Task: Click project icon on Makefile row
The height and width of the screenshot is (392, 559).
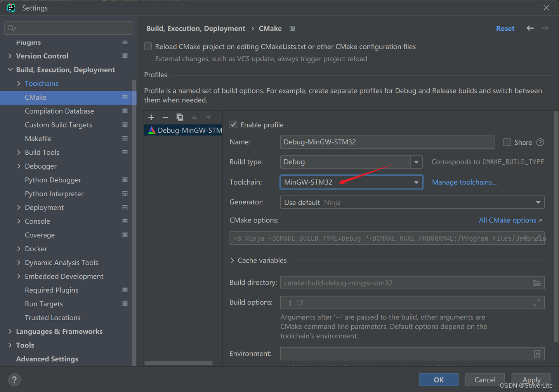Action: [125, 138]
